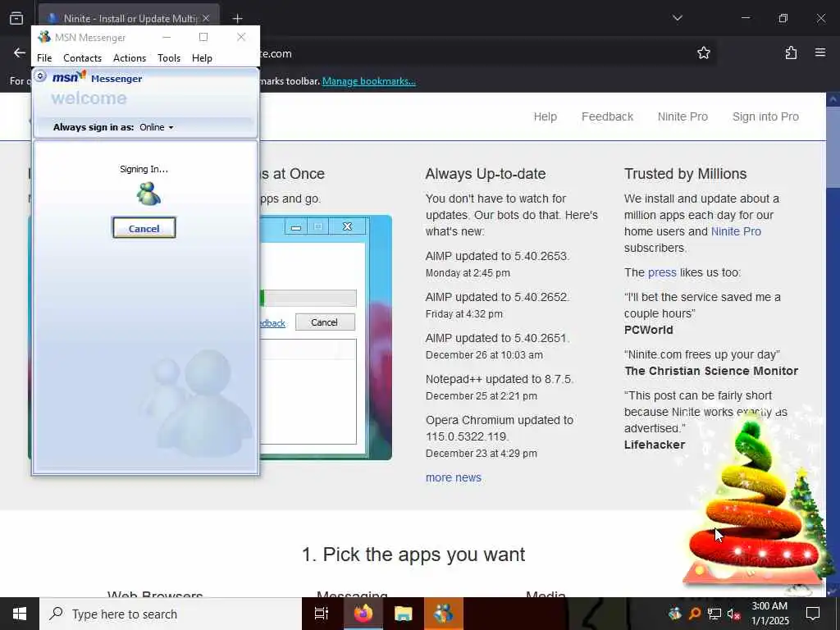Open the Ninite Feedback link

pos(607,116)
